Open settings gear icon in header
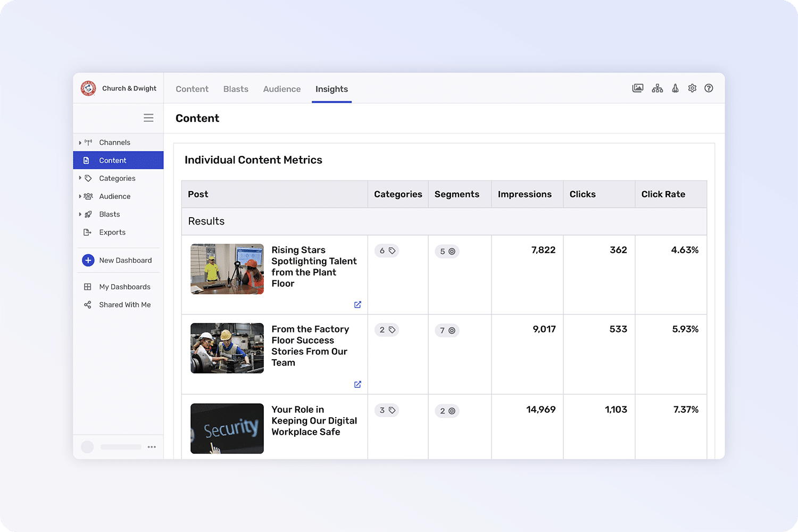The height and width of the screenshot is (532, 798). point(692,88)
